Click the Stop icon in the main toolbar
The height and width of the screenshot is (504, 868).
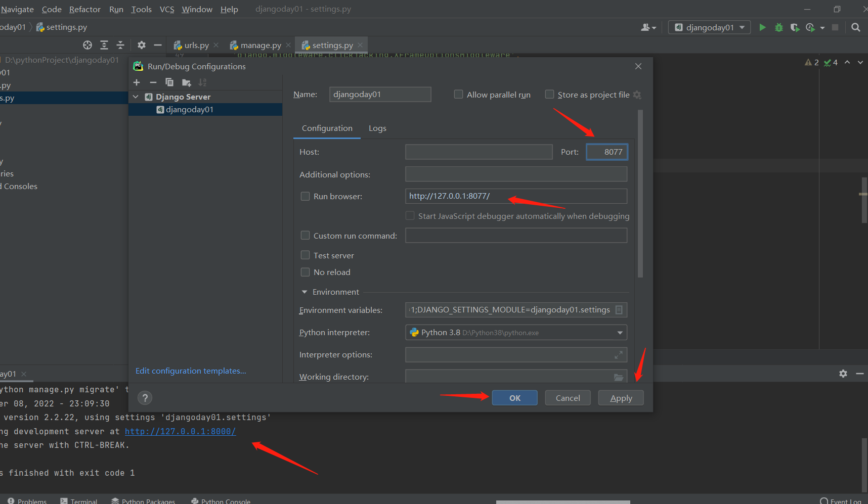tap(835, 27)
